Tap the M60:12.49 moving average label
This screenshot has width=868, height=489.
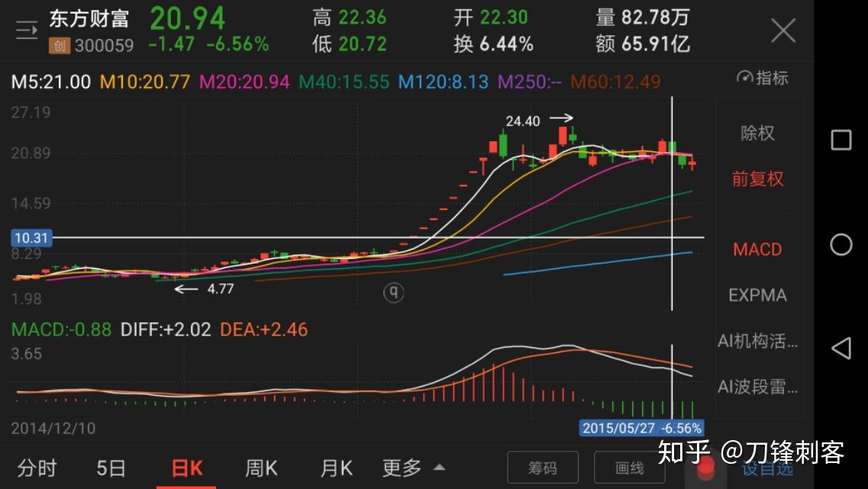pyautogui.click(x=615, y=82)
